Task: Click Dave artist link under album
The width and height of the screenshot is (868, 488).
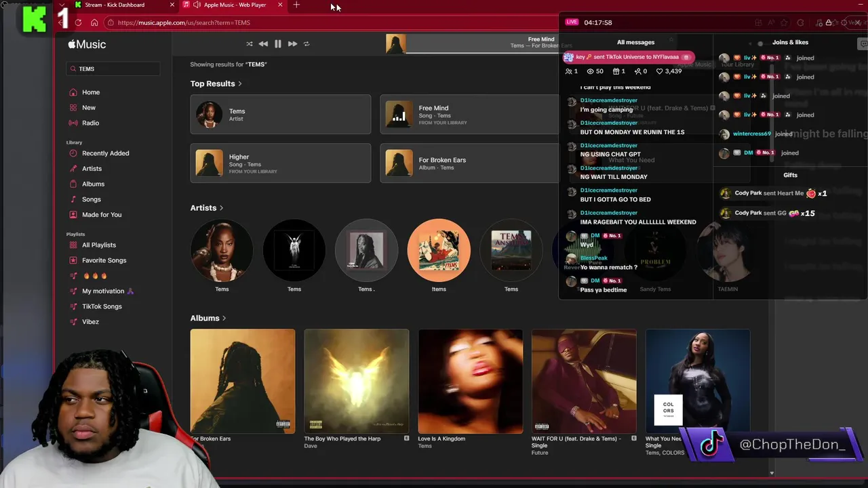Action: click(311, 446)
